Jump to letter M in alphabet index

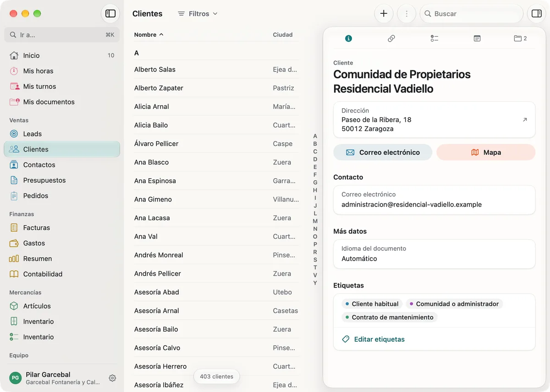tap(315, 221)
